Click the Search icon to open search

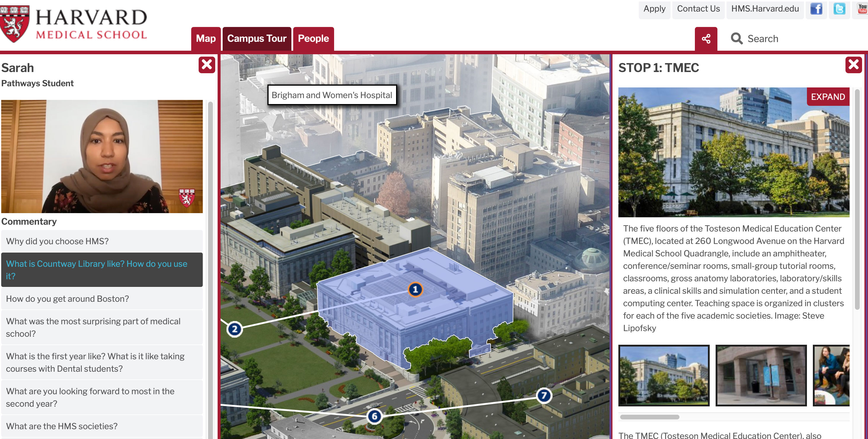pyautogui.click(x=736, y=38)
